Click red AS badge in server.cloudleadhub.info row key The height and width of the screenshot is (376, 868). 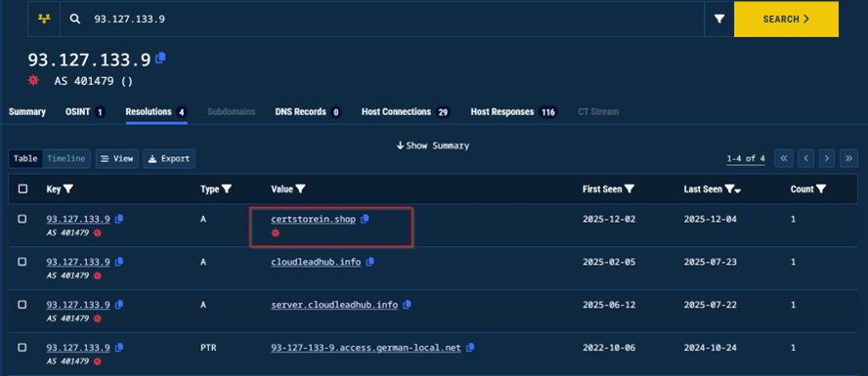click(98, 318)
